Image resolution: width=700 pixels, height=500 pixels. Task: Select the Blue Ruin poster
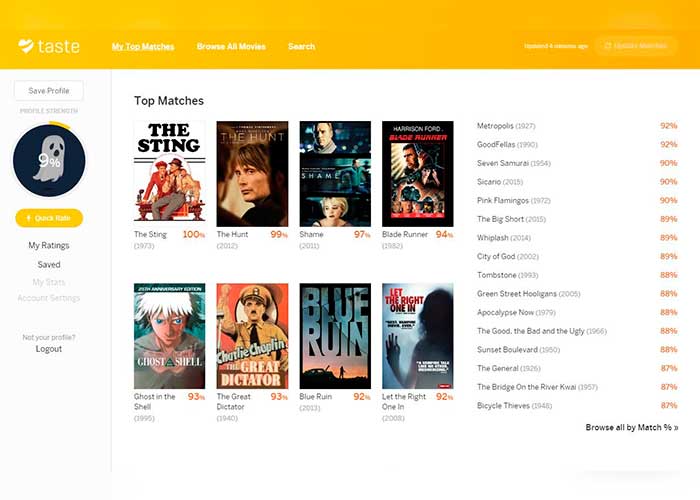335,336
